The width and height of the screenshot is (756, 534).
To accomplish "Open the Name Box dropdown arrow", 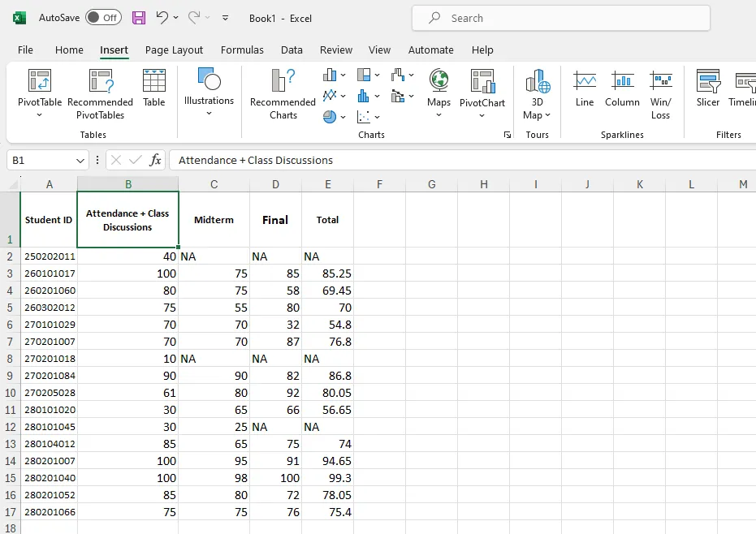I will [79, 160].
